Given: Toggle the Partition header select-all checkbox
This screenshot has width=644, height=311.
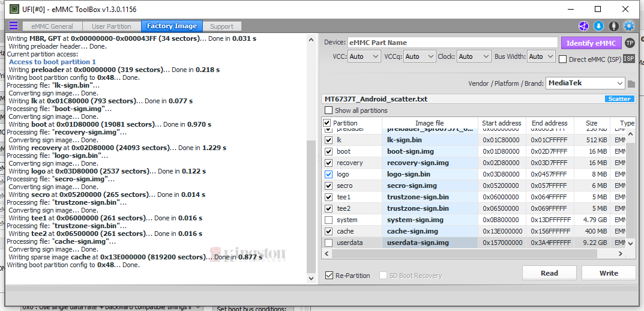Looking at the screenshot, I should 327,123.
